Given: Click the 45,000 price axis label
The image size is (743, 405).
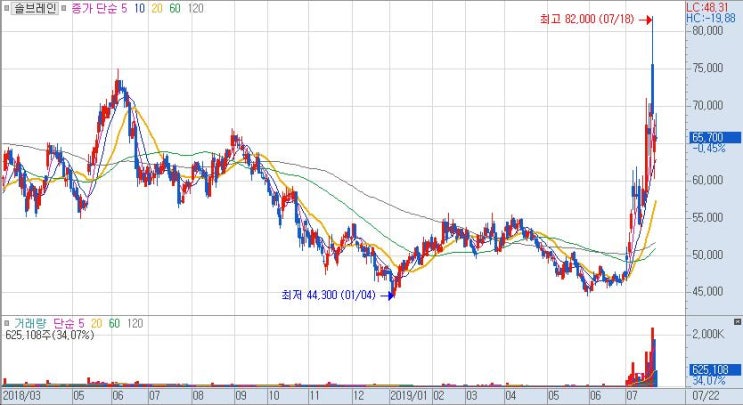Looking at the screenshot, I should pyautogui.click(x=707, y=291).
